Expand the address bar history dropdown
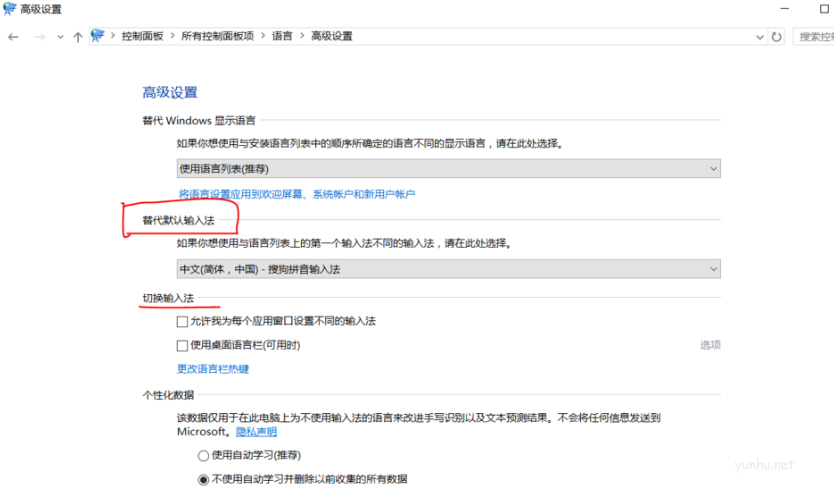This screenshot has width=834, height=487. click(x=760, y=37)
